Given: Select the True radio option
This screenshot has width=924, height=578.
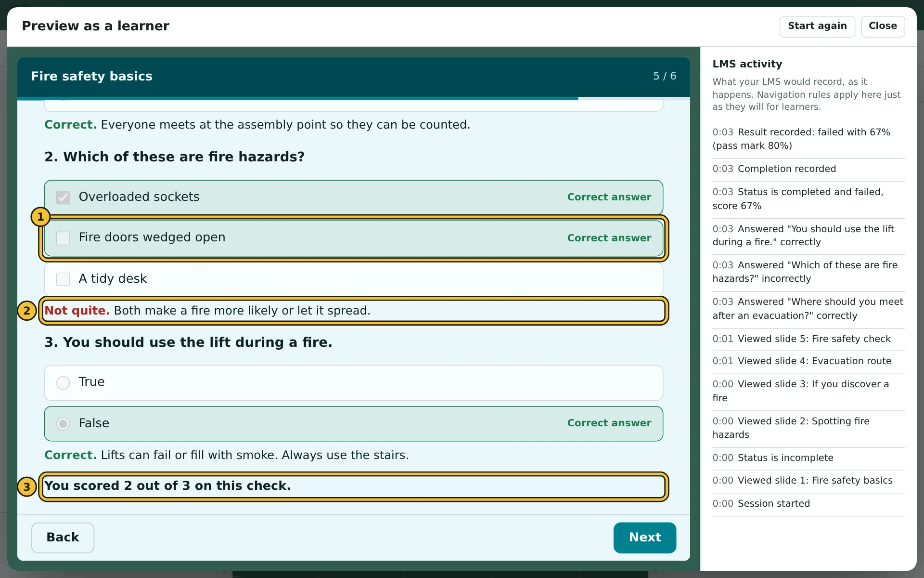Looking at the screenshot, I should pos(63,382).
